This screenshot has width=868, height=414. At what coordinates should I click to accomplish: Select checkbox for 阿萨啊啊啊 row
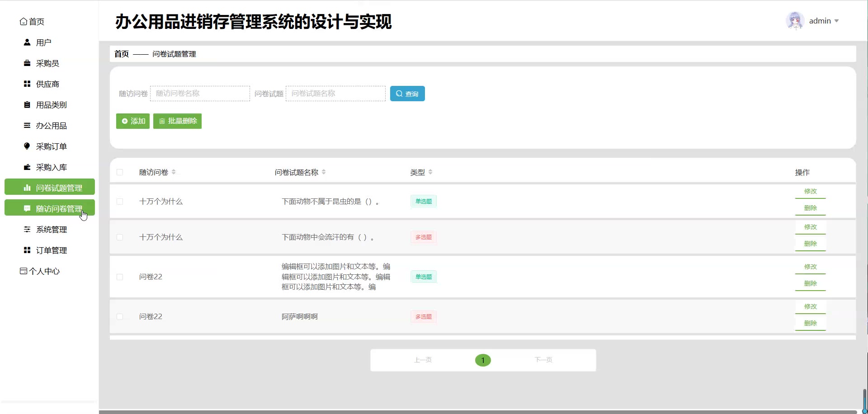[120, 317]
